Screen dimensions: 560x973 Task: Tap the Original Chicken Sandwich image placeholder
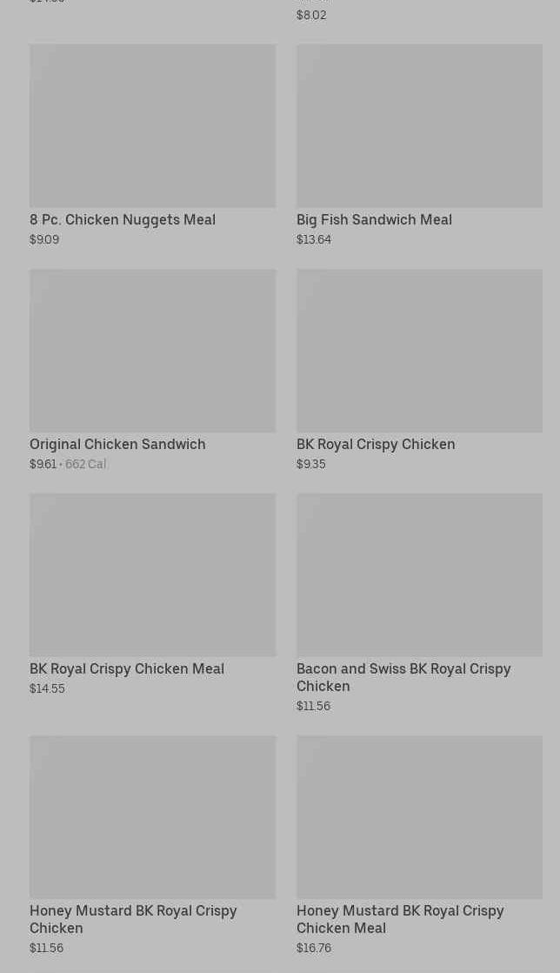152,351
